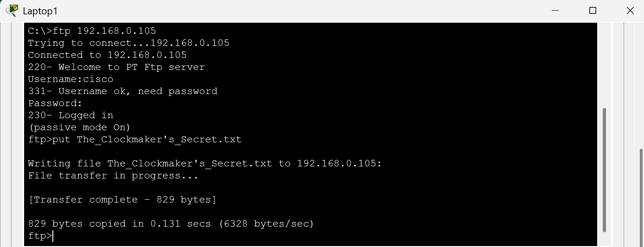Click the "230- Logged in" line
Viewport: 644px width, 247px height.
(70, 115)
